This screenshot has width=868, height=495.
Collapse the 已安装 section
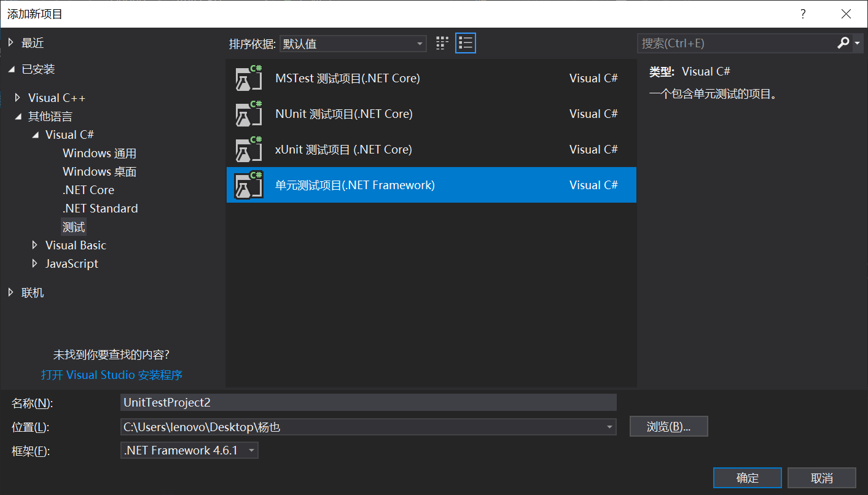coord(11,69)
